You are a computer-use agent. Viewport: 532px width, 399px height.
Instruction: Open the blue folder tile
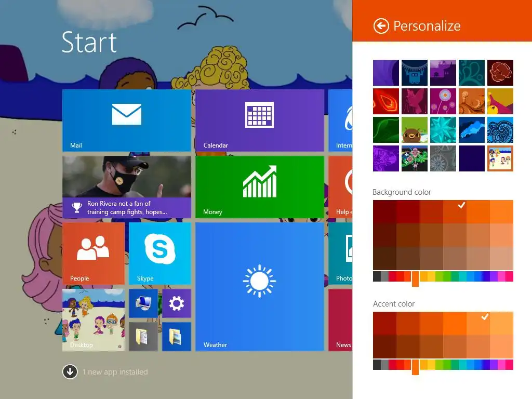click(177, 336)
